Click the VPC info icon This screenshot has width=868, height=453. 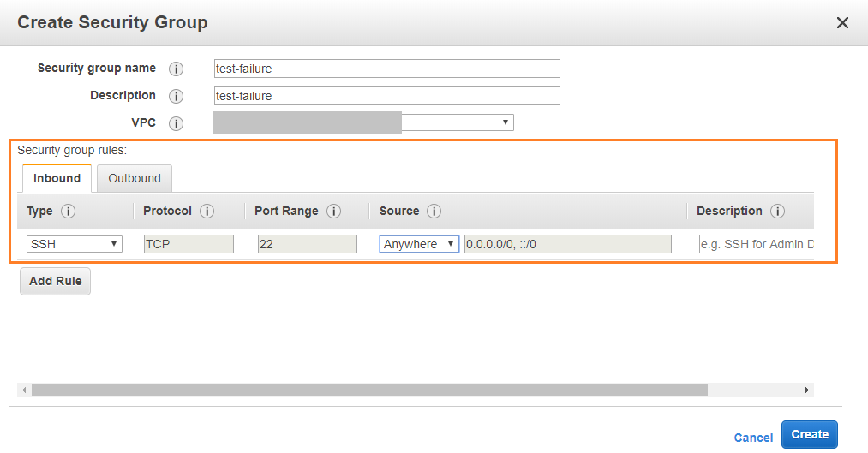(x=177, y=123)
